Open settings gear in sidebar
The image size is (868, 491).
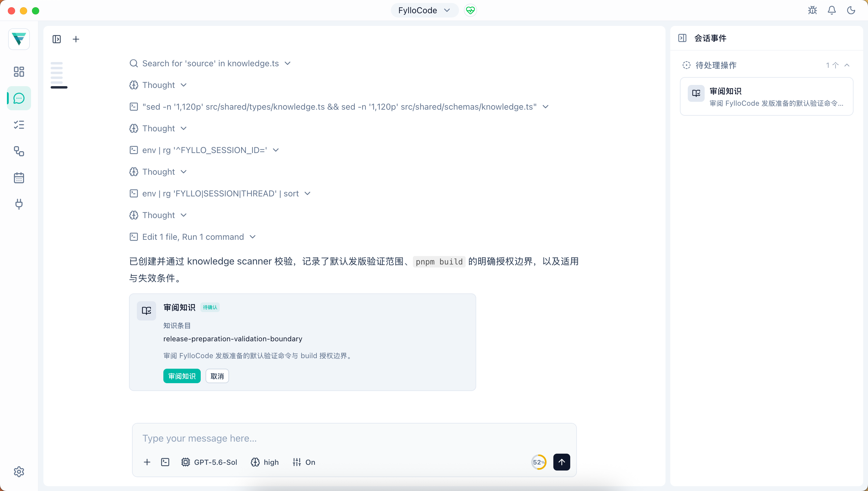pyautogui.click(x=19, y=471)
